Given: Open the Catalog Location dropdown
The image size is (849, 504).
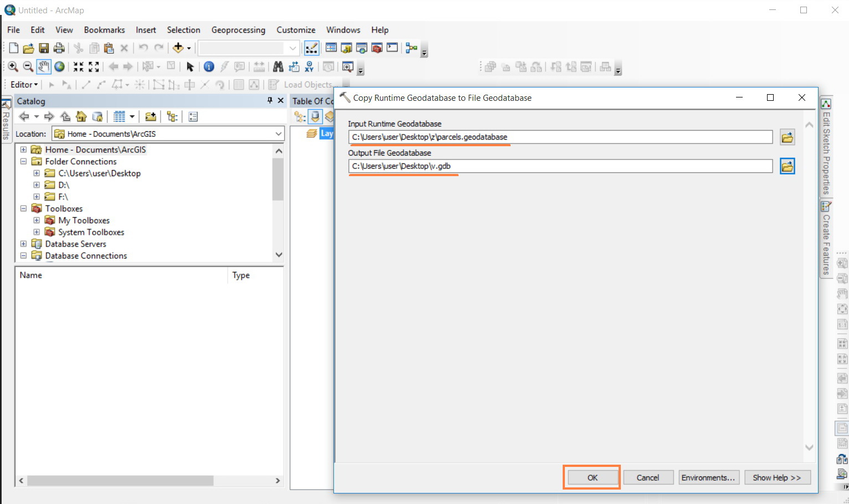Looking at the screenshot, I should coord(278,133).
